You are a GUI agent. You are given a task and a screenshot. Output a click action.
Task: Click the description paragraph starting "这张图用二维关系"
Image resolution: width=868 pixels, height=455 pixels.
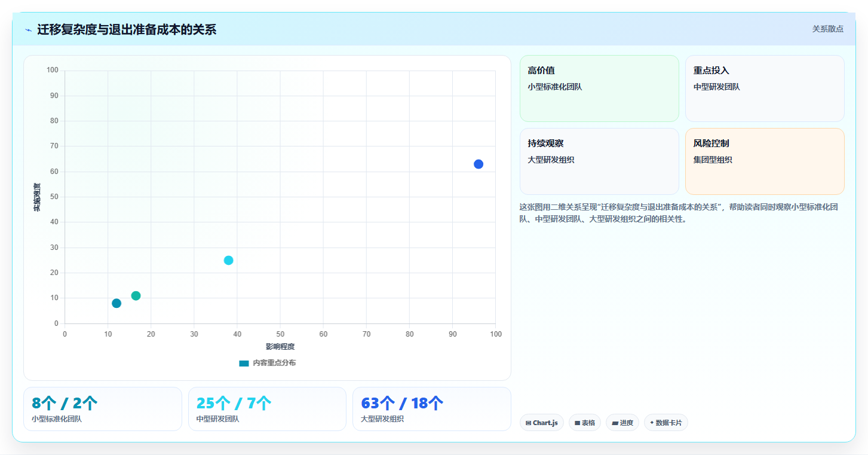(681, 213)
